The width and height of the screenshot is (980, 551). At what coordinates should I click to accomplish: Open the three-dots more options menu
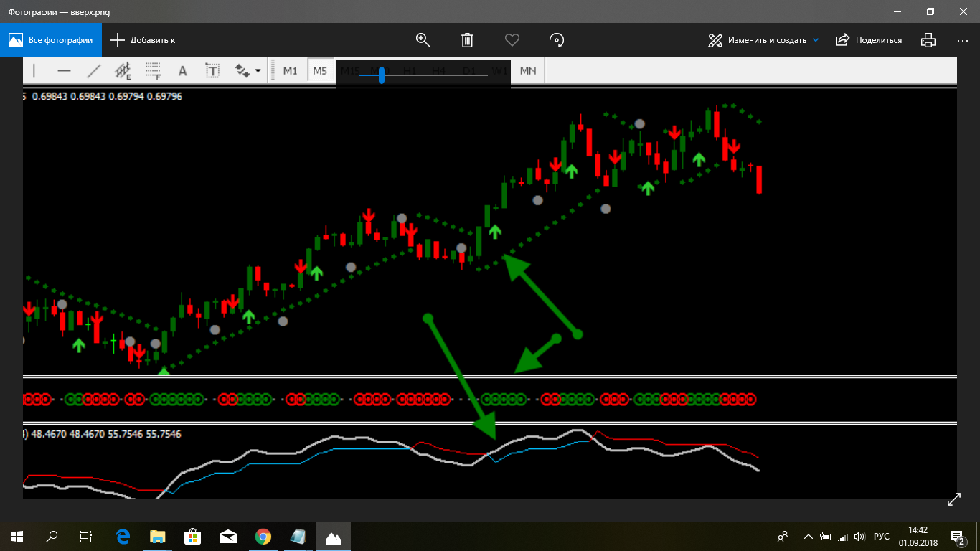[x=963, y=40]
